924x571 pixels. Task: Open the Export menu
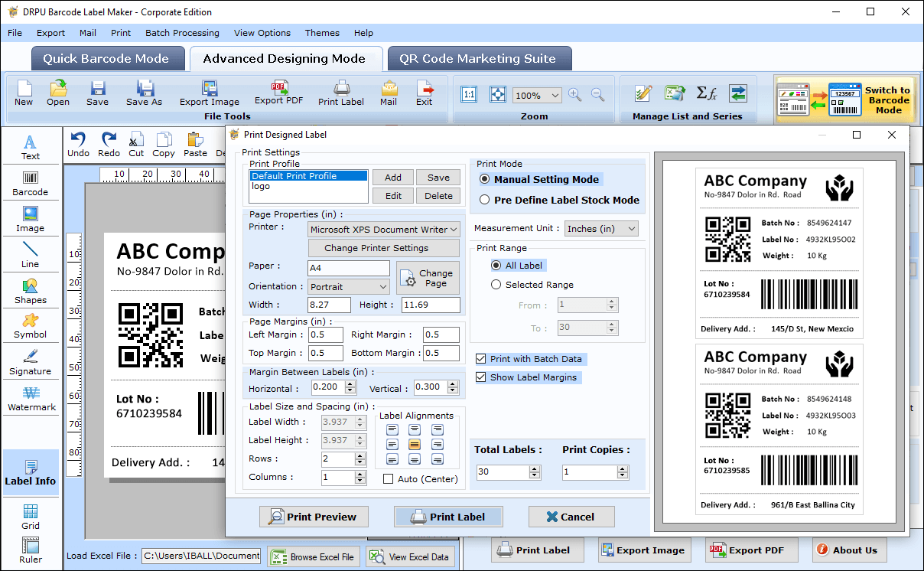(51, 33)
